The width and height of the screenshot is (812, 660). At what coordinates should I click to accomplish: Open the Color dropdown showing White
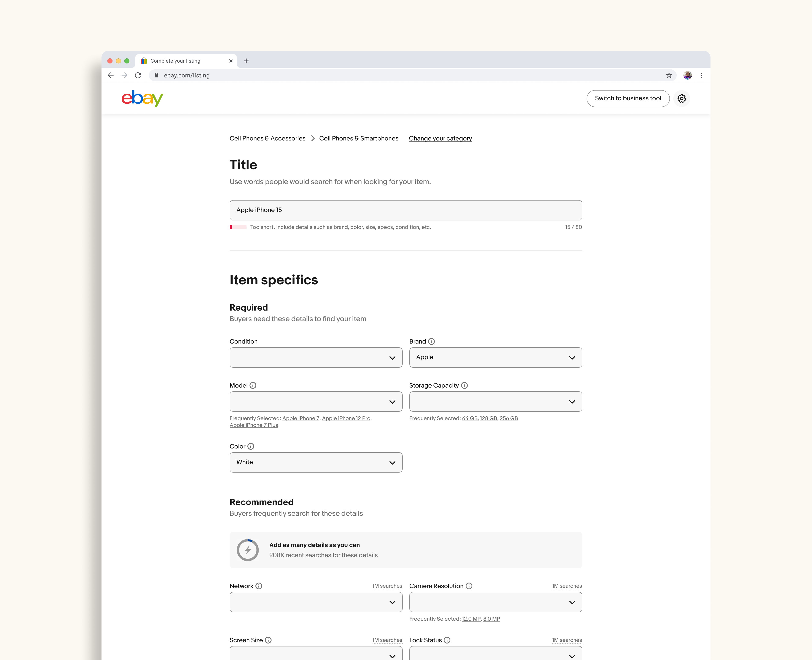click(316, 462)
